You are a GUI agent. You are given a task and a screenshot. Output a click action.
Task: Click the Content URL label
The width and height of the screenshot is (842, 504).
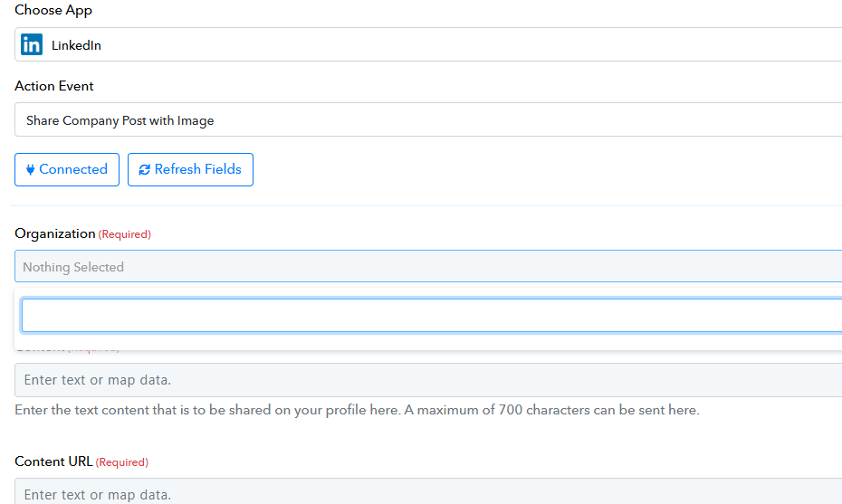(53, 461)
